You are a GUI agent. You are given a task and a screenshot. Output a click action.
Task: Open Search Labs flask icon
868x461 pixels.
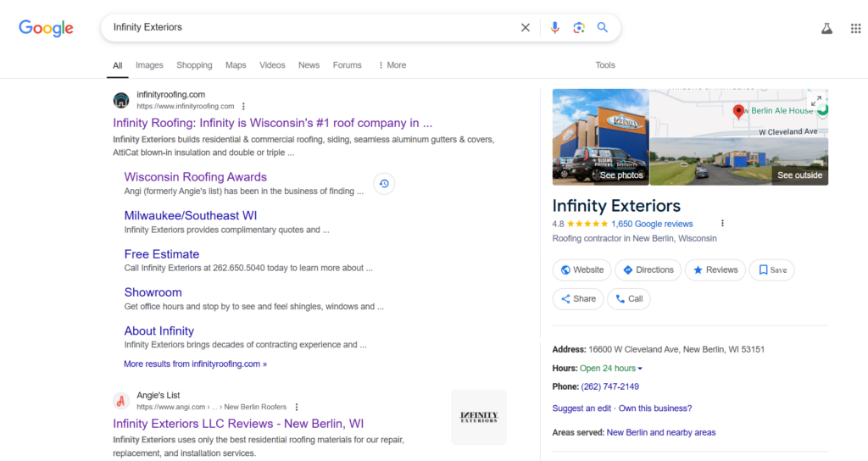coord(826,28)
